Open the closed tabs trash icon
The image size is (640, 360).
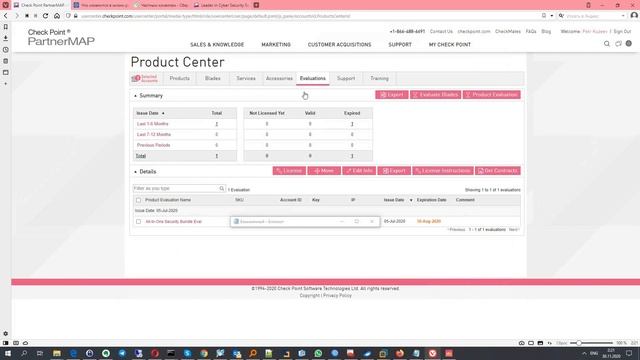[588, 5]
